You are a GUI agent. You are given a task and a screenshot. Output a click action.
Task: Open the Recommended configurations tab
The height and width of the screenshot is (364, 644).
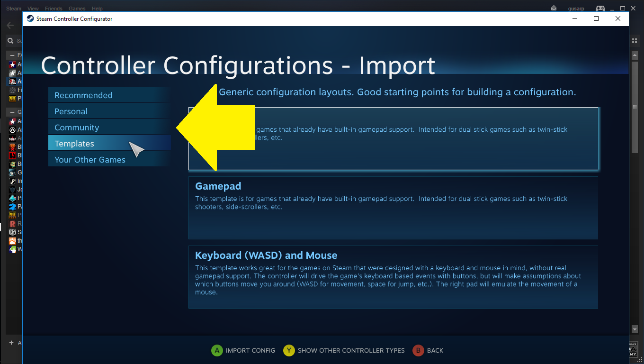(109, 95)
